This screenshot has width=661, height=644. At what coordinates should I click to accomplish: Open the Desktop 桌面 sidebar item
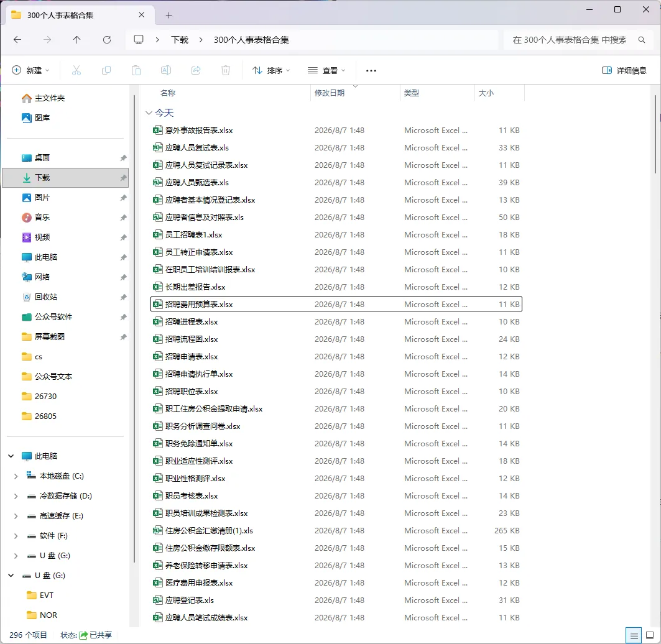(x=36, y=158)
